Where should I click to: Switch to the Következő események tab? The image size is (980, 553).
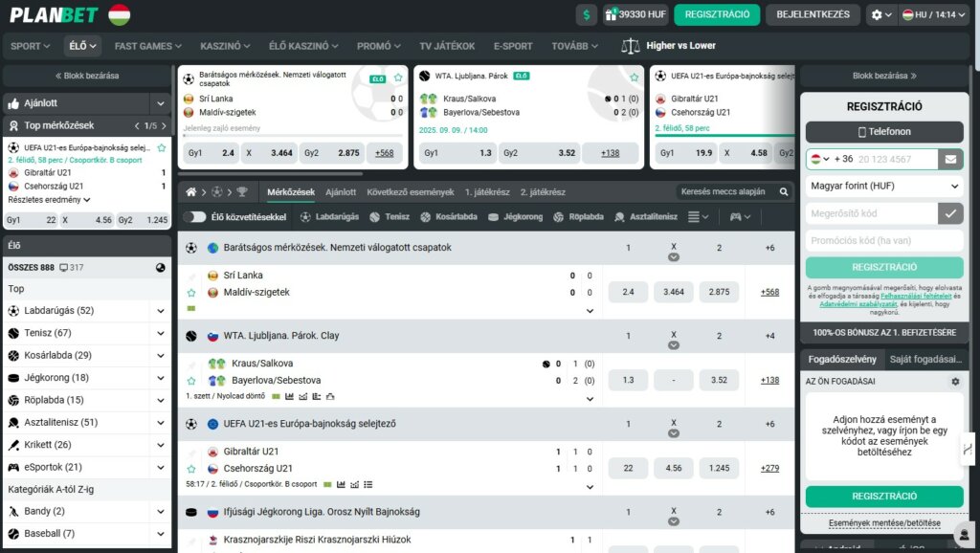(411, 192)
